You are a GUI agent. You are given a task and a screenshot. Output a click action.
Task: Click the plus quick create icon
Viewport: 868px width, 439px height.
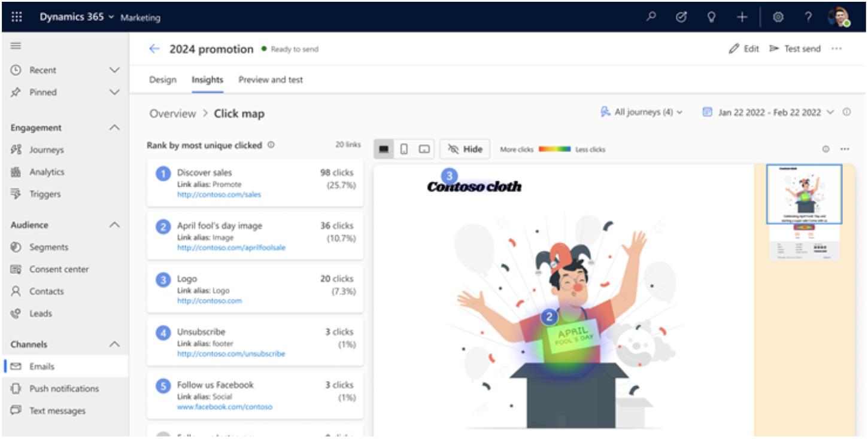point(742,17)
